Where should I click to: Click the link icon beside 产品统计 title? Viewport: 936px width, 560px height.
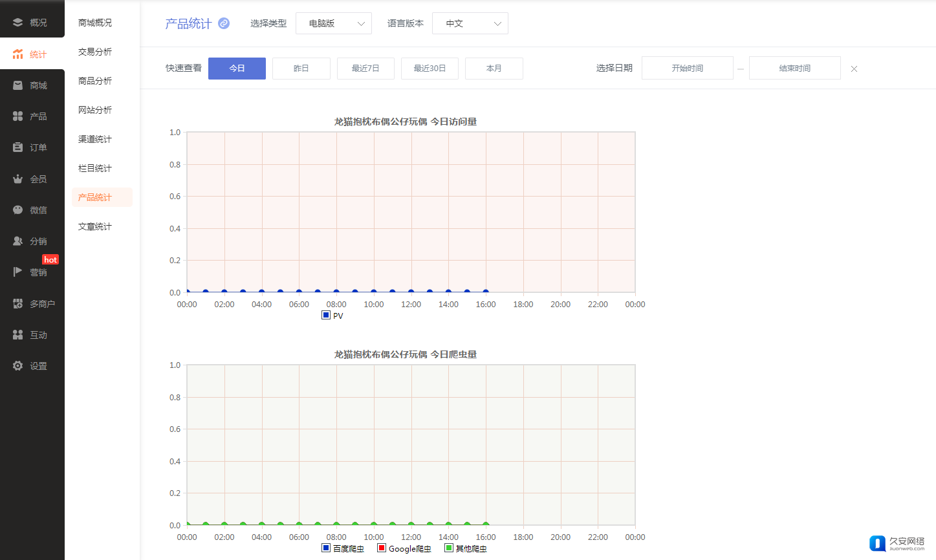click(x=224, y=23)
